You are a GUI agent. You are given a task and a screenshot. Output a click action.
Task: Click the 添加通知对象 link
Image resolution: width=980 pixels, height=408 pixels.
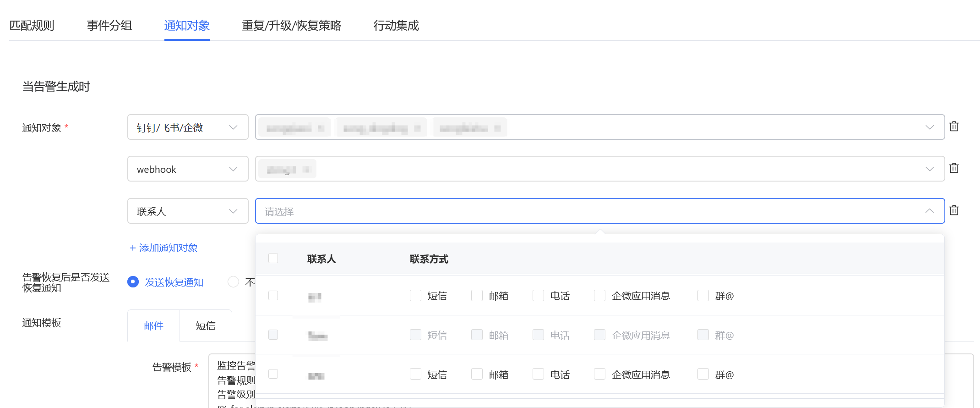(164, 248)
